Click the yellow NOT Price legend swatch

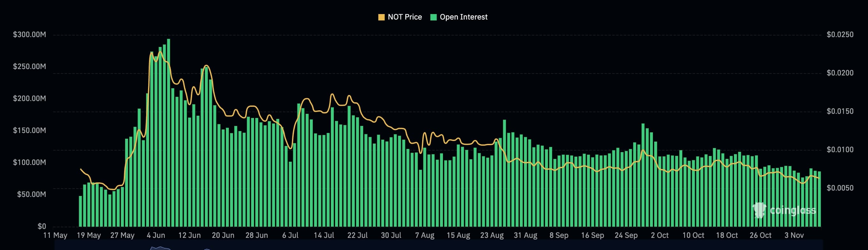[381, 17]
